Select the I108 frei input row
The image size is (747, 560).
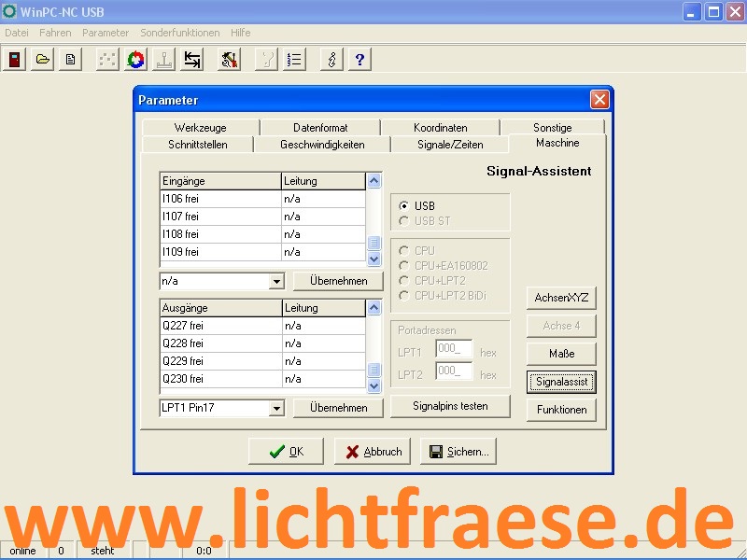click(x=263, y=234)
